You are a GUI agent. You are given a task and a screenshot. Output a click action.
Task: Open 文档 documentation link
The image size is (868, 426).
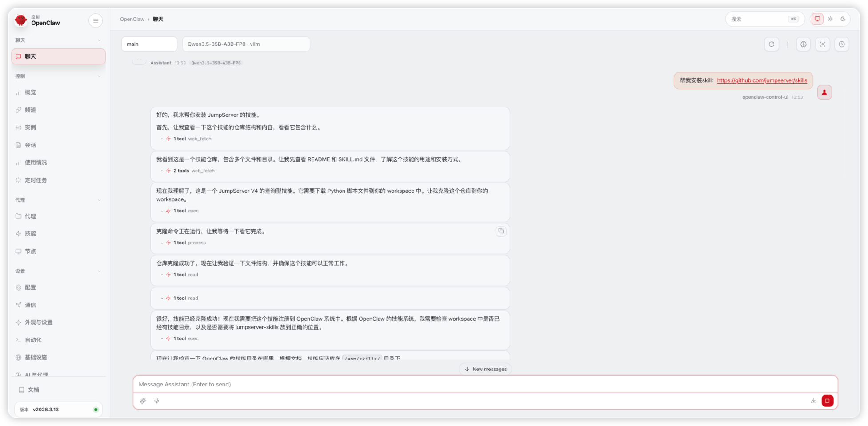coord(59,390)
